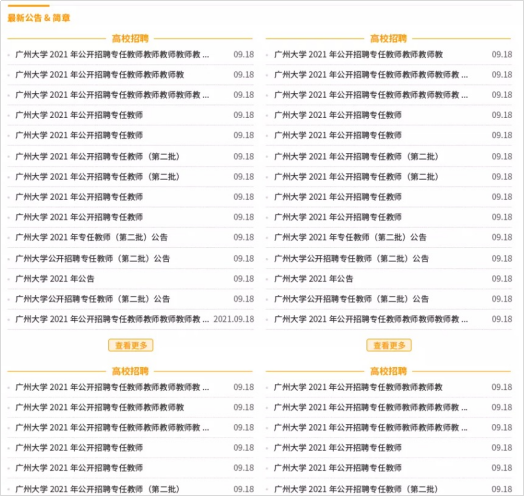Open 广州大学 2021 年专任教师（第二批）公告 in right column
The image size is (524, 497).
click(x=350, y=237)
